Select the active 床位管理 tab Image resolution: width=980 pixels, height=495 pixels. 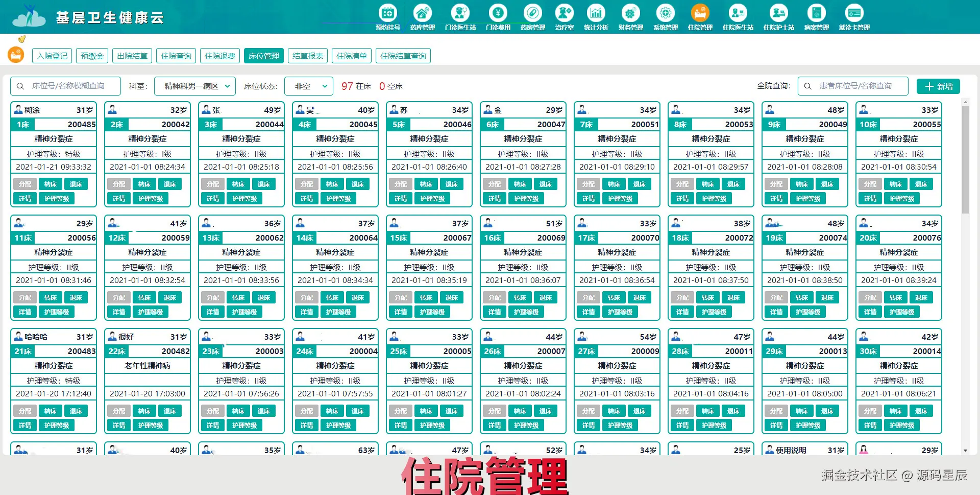[264, 56]
